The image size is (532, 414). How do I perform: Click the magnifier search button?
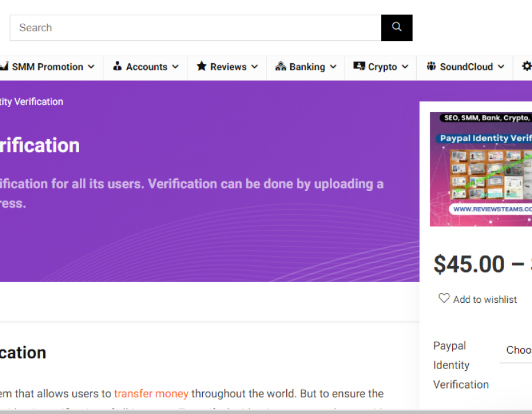click(x=397, y=28)
